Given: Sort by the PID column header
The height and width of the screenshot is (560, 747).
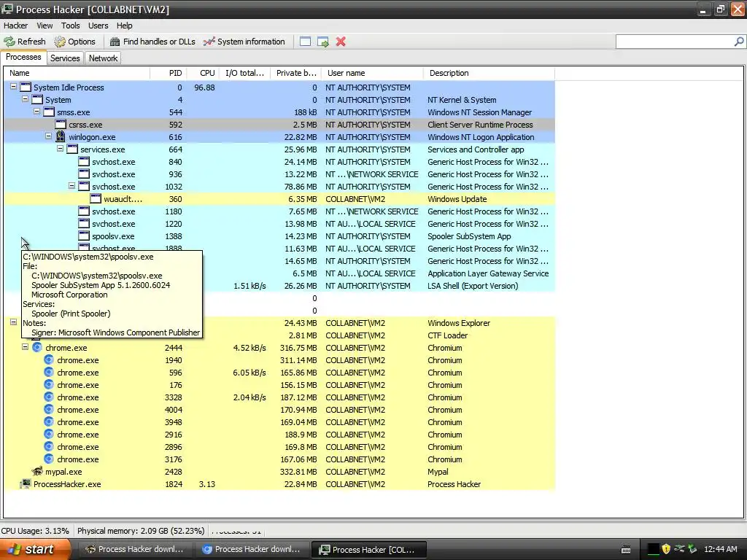Looking at the screenshot, I should tap(169, 74).
